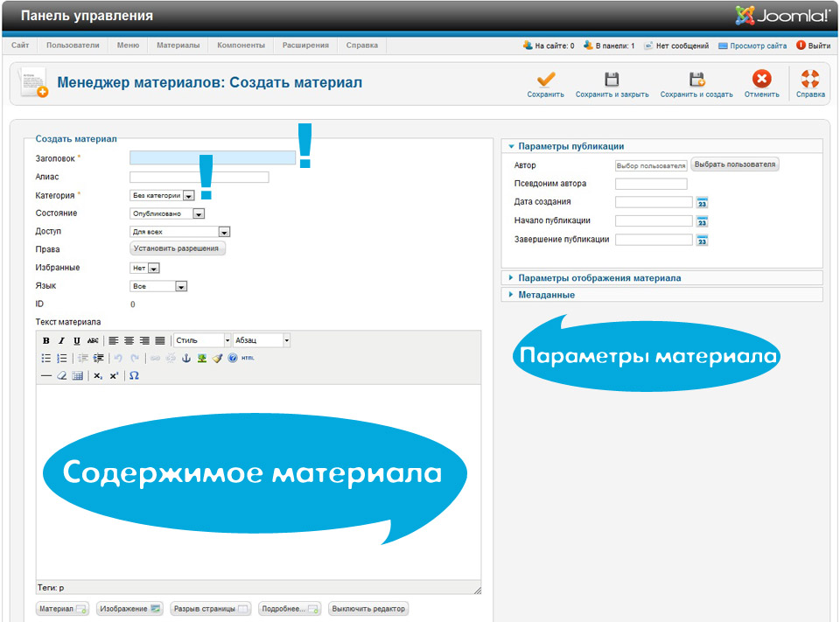The height and width of the screenshot is (622, 840).
Task: Click into the Заголовок title field
Action: coord(212,158)
